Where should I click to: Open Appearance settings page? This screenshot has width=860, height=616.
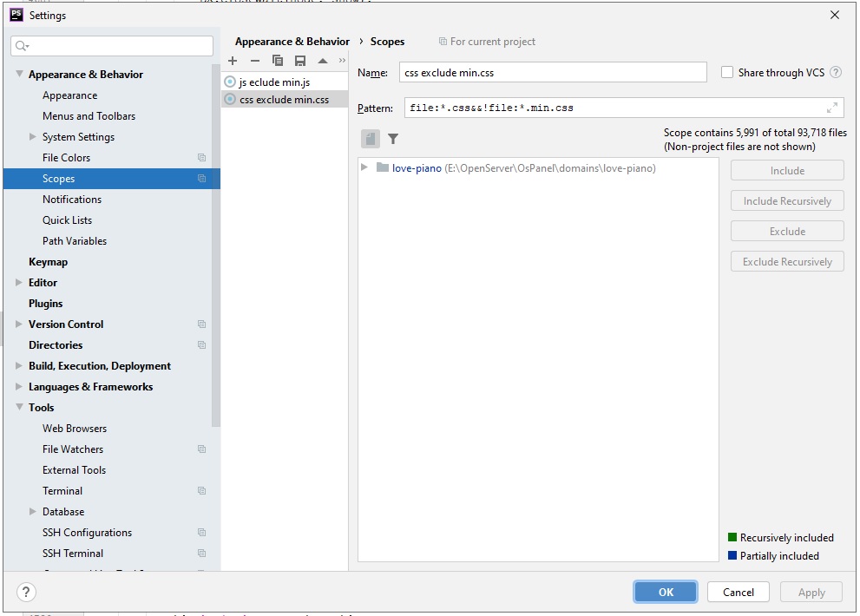(x=70, y=95)
